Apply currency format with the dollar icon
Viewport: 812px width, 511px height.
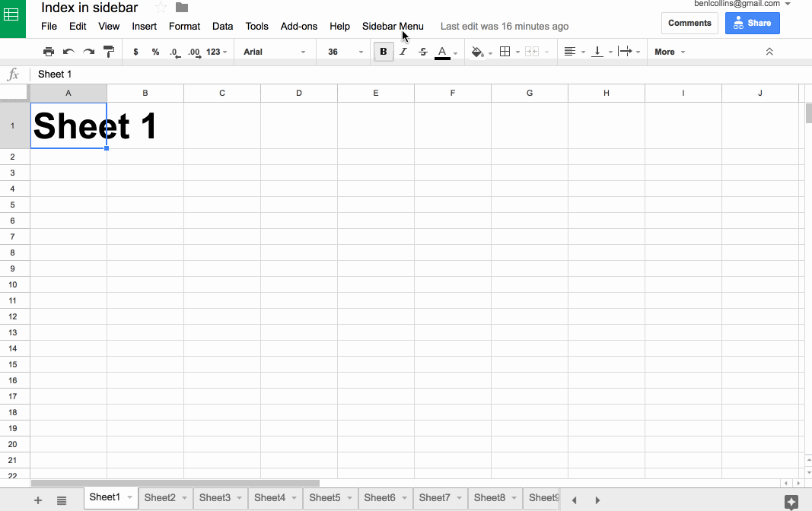coord(135,51)
